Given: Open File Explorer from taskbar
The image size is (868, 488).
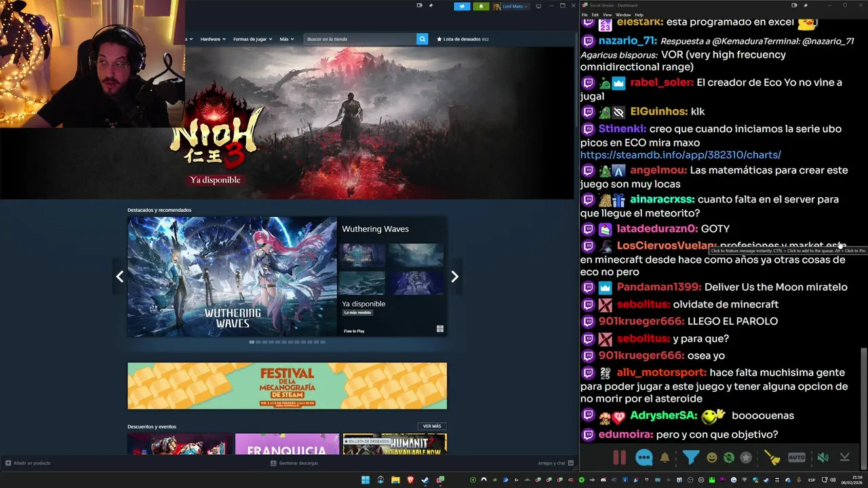Looking at the screenshot, I should coord(395,480).
